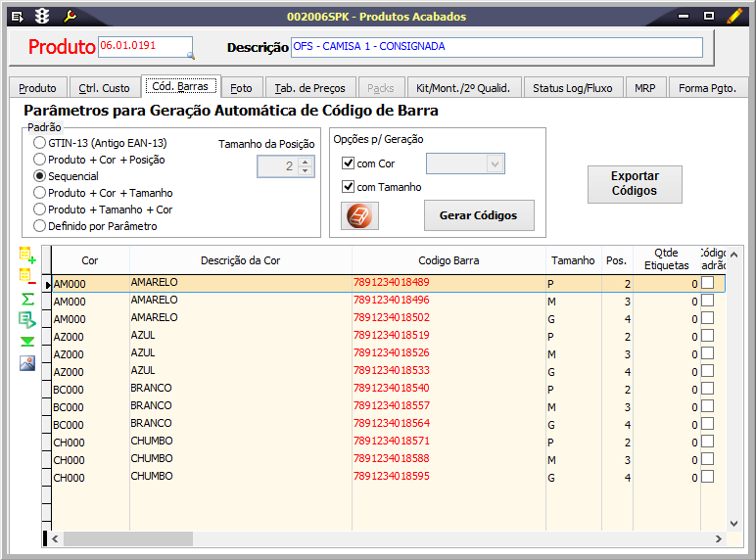The image size is (756, 560).
Task: Click the add row icon with green plus
Action: (x=27, y=257)
